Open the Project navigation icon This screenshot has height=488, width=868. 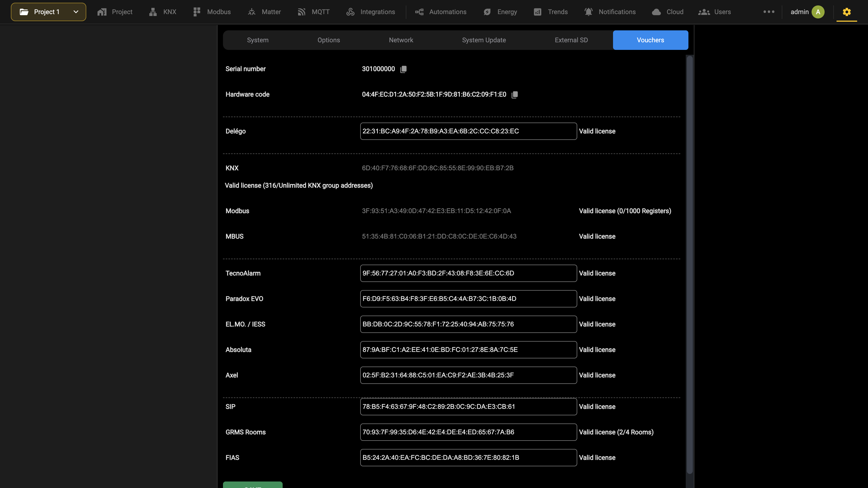click(x=102, y=12)
